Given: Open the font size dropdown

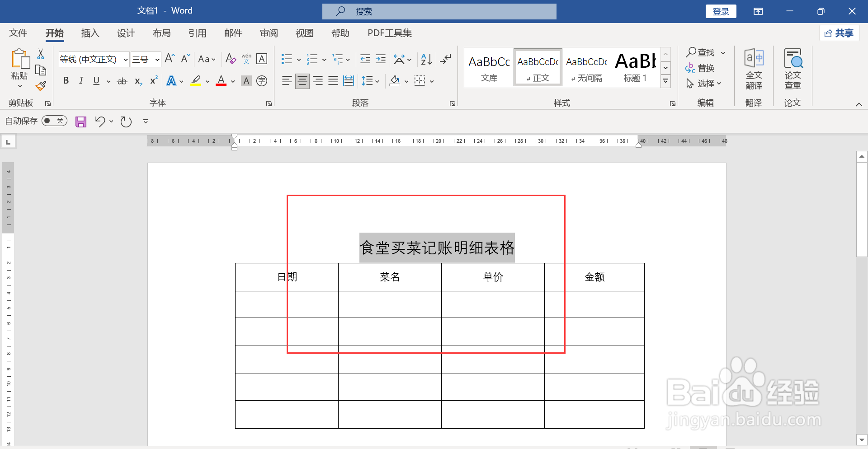Looking at the screenshot, I should [157, 59].
